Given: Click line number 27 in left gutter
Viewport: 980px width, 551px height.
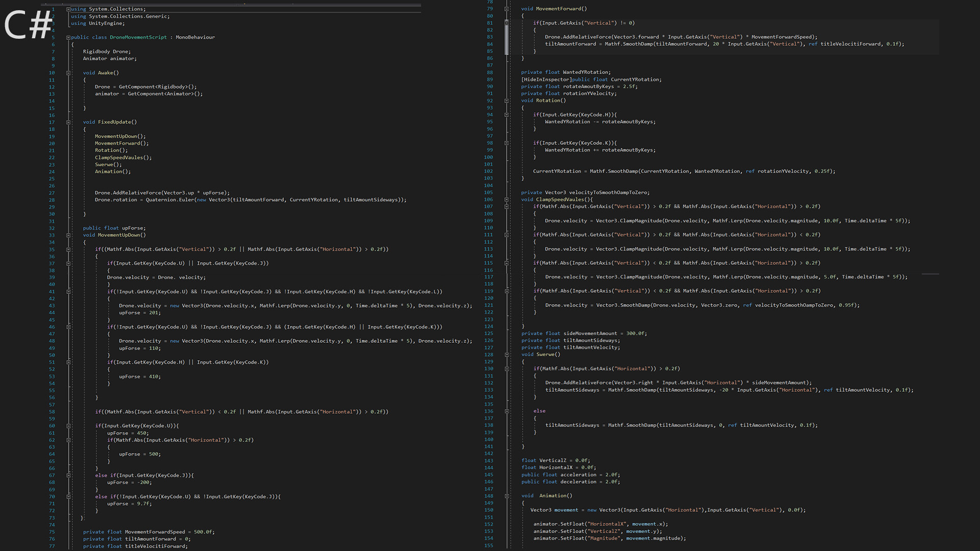Looking at the screenshot, I should coord(52,193).
